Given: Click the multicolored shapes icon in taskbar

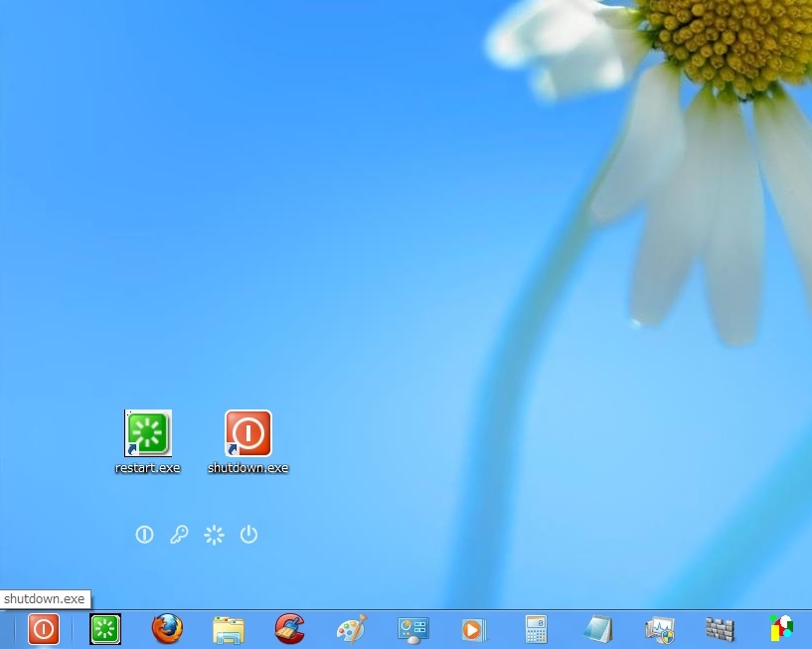Looking at the screenshot, I should click(x=781, y=628).
